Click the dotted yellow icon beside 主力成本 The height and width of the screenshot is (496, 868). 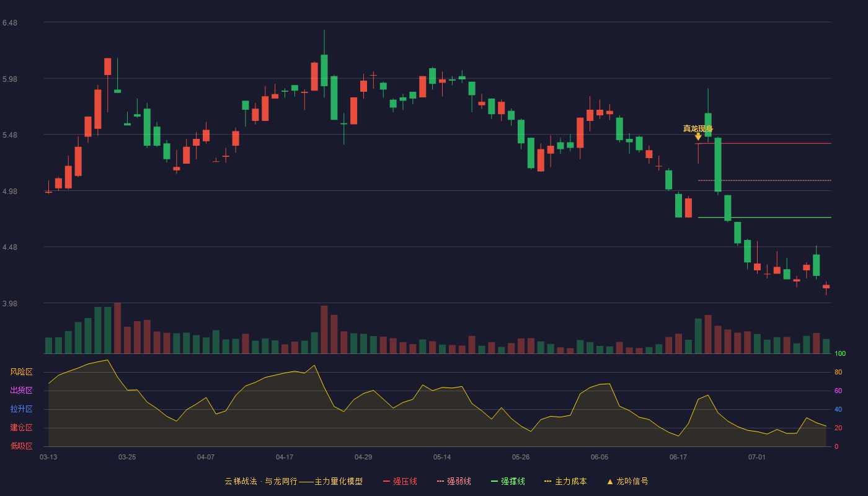click(x=547, y=481)
